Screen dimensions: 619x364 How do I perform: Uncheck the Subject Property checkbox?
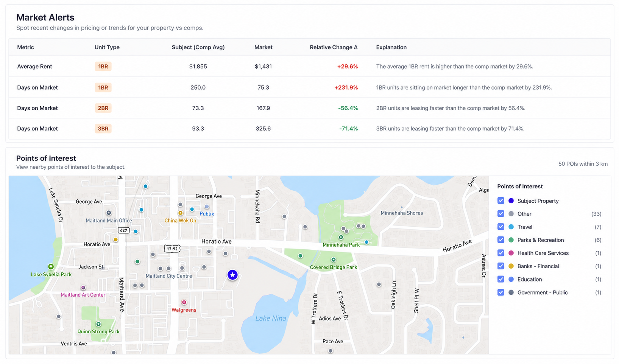click(501, 201)
